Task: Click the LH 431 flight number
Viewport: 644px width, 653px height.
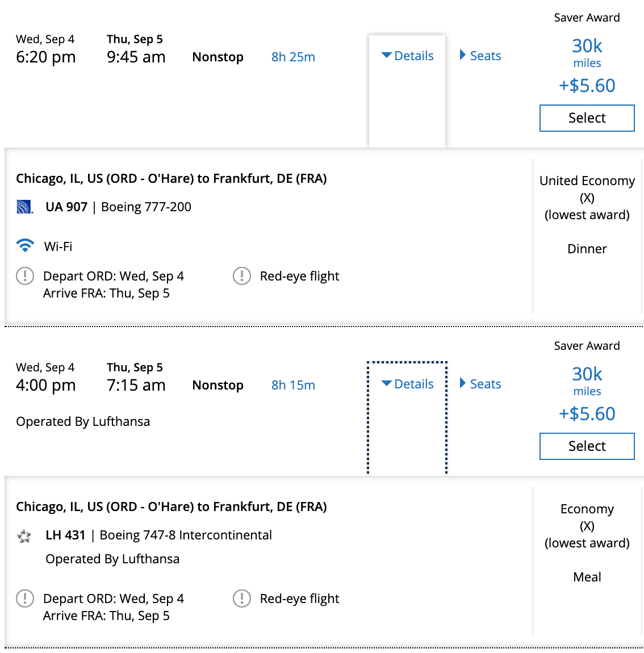Action: click(x=65, y=535)
